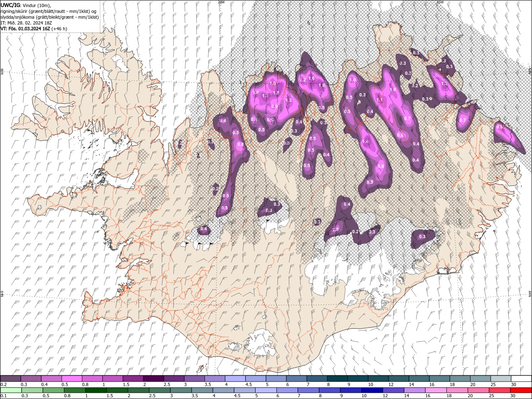532x399 pixels.
Task: Click the palest green 0.1 swatch, lower legend
Action: coord(11,390)
